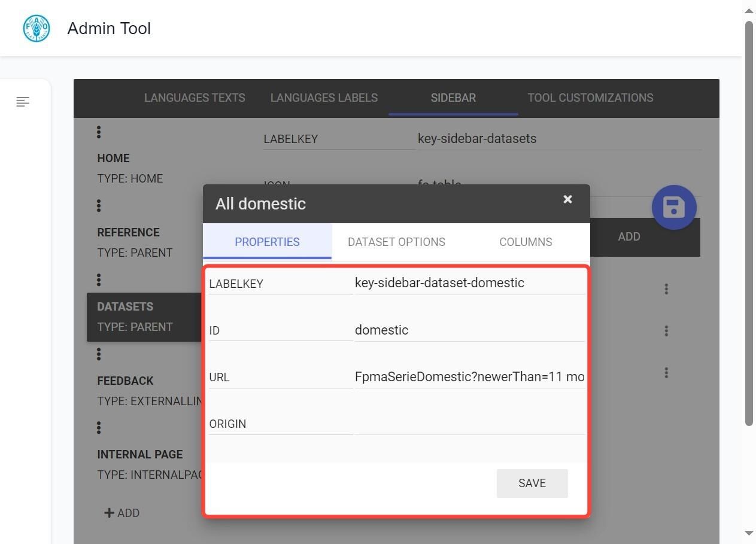Open the hamburger menu in left panel
The width and height of the screenshot is (756, 544).
[x=23, y=102]
